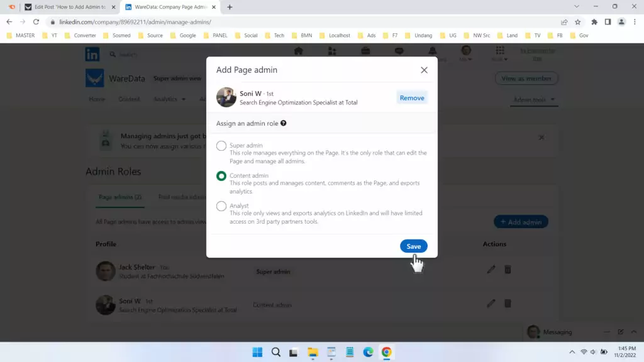
Task: Open File Explorer from taskbar
Action: pyautogui.click(x=313, y=352)
